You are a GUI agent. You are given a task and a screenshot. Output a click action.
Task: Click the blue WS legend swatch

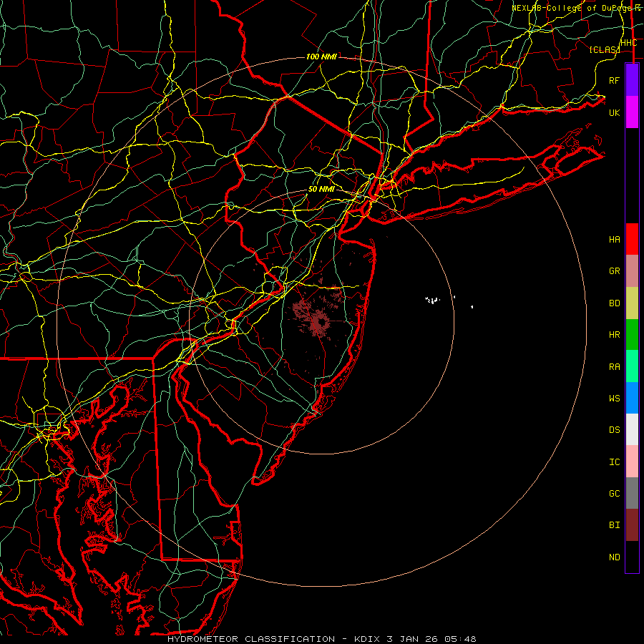click(632, 398)
